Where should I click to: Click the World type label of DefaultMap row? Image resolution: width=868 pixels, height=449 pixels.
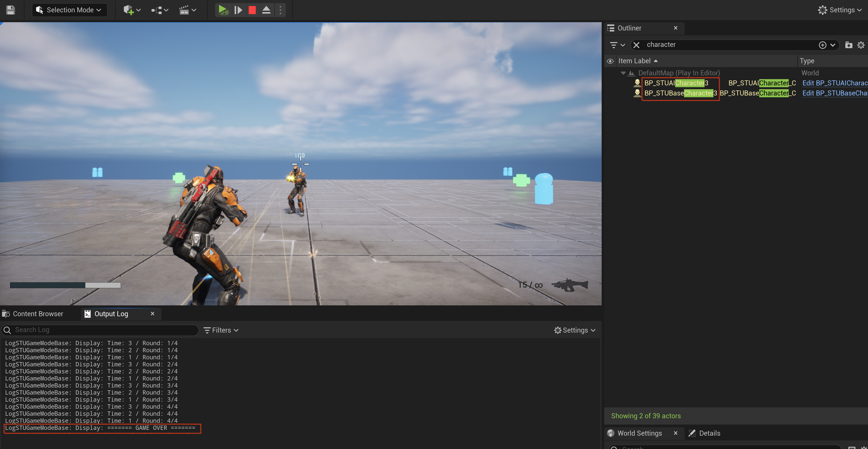click(x=810, y=73)
